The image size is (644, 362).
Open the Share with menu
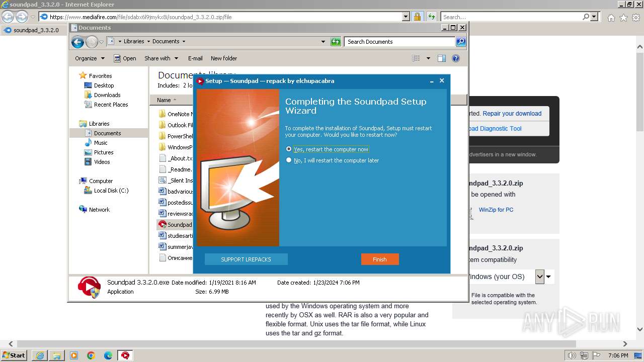coord(161,58)
